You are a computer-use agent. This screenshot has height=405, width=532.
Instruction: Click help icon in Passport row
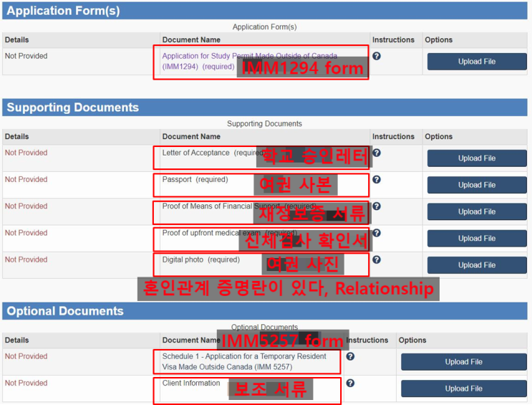coord(377,179)
